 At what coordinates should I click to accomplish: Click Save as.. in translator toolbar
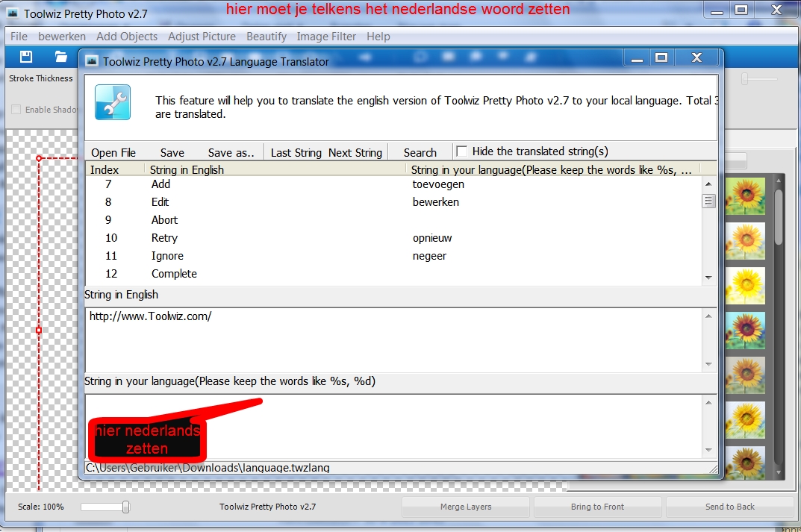click(x=231, y=153)
